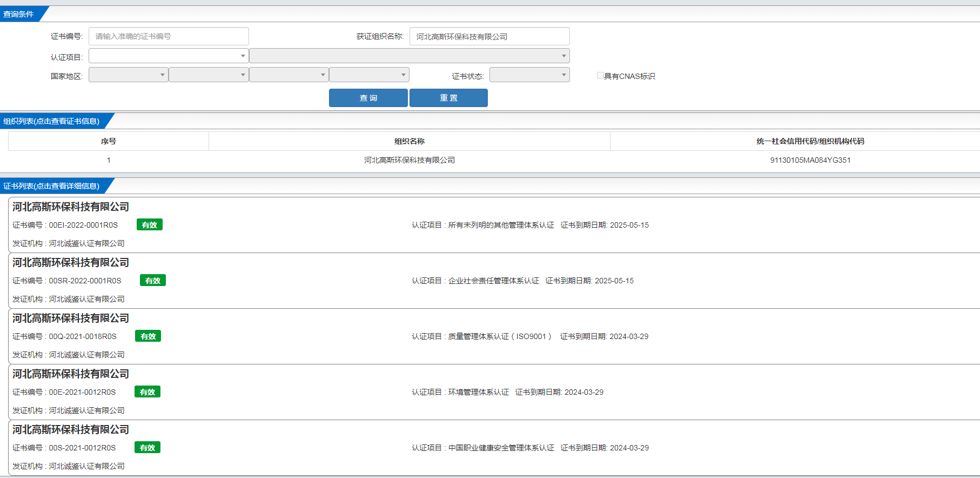Open the fourth 国家地区 dropdown
Image resolution: width=980 pixels, height=478 pixels.
(369, 75)
